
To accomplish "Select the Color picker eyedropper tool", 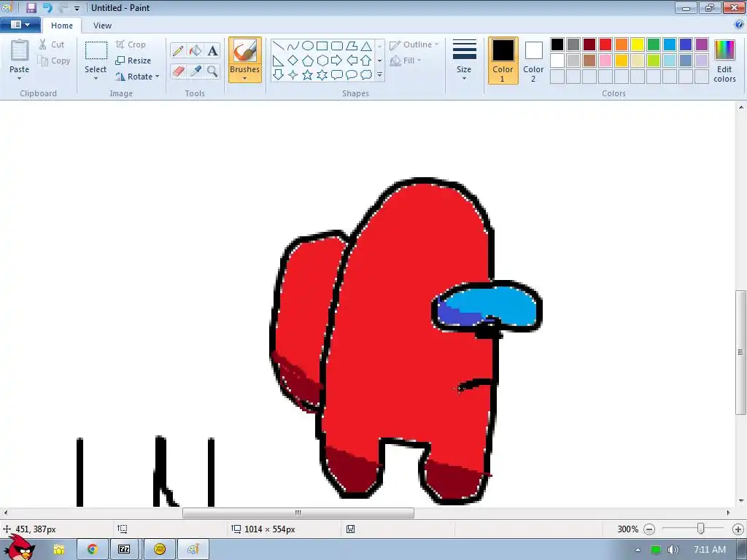I will click(x=196, y=71).
